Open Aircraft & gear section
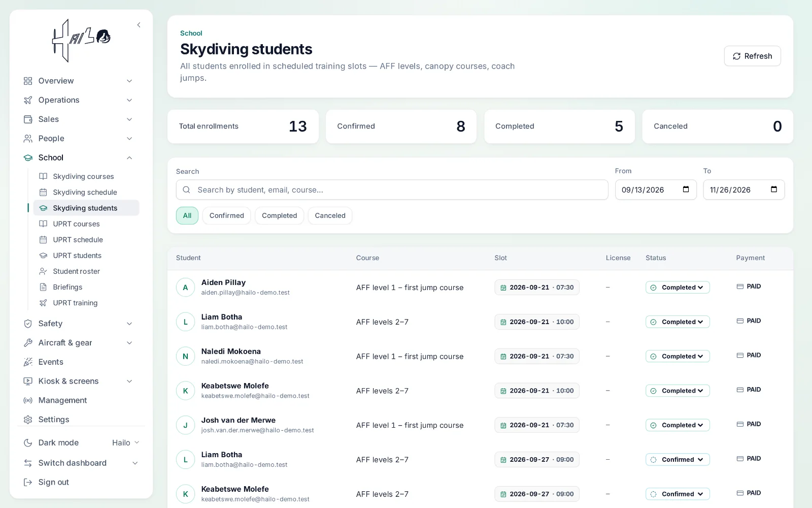Viewport: 812px width, 508px height. click(x=78, y=343)
